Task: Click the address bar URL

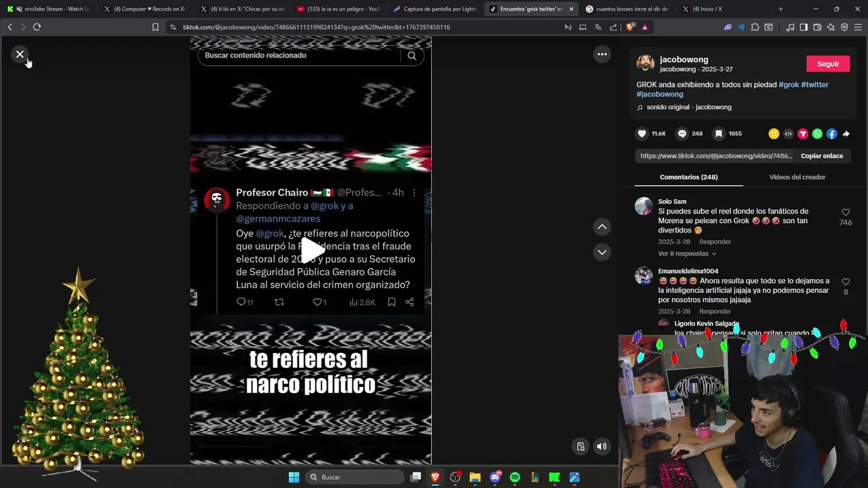Action: (x=316, y=27)
